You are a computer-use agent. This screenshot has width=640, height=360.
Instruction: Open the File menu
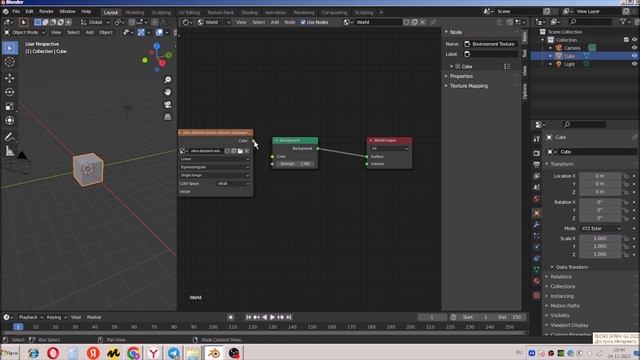pos(16,11)
